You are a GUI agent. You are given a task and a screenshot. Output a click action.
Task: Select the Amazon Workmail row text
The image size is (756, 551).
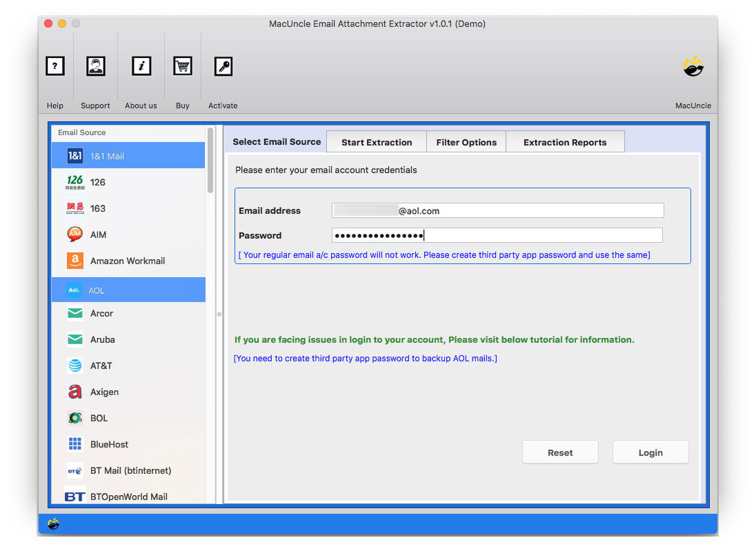pyautogui.click(x=128, y=261)
